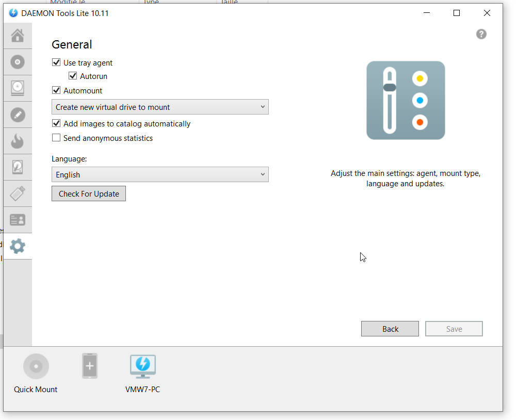This screenshot has width=517, height=420.
Task: Click the DAEMON Tools lightning logo in title bar
Action: pyautogui.click(x=13, y=13)
